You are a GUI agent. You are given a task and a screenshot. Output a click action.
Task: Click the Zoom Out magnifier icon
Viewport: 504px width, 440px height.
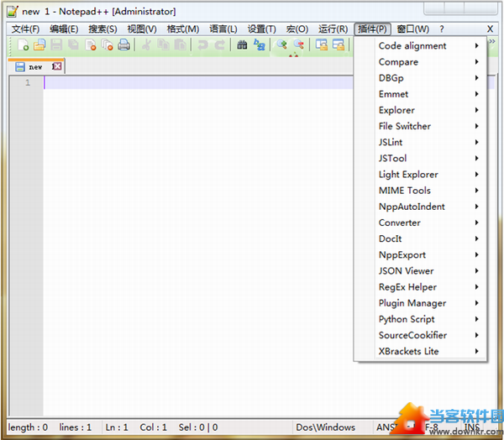coord(298,45)
